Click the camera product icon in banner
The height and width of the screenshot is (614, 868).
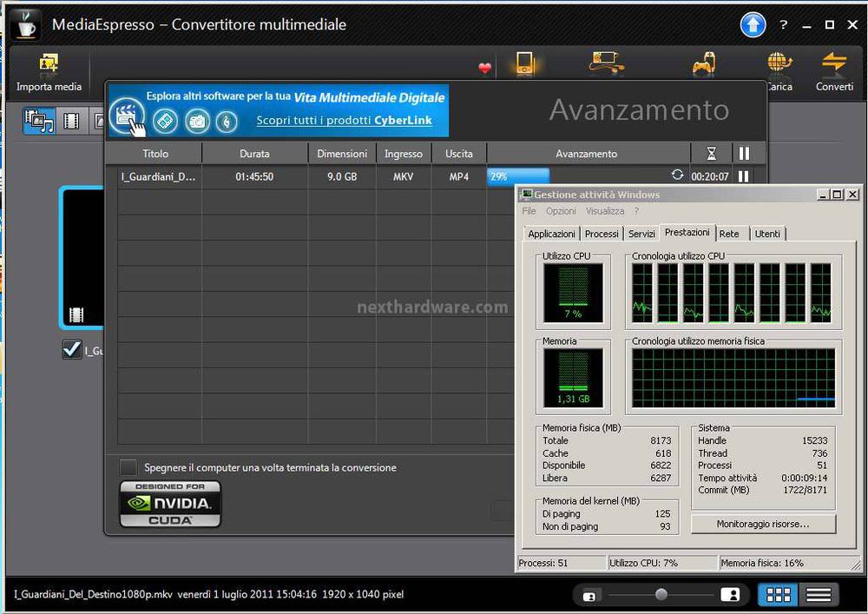tap(198, 121)
